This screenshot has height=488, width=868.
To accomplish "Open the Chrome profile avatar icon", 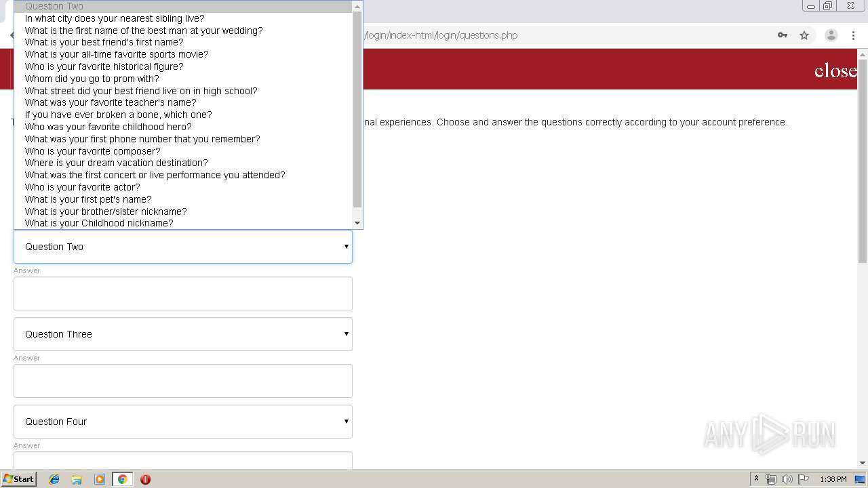I will [831, 35].
